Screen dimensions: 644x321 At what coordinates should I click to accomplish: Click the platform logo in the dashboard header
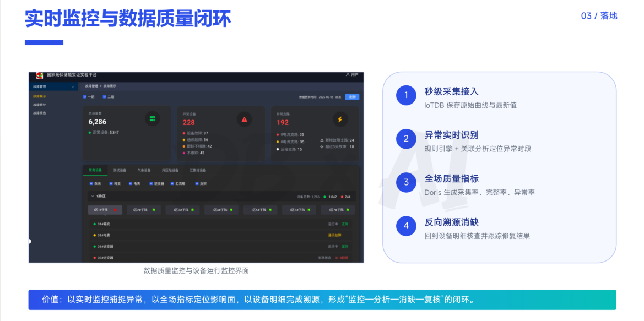(40, 75)
